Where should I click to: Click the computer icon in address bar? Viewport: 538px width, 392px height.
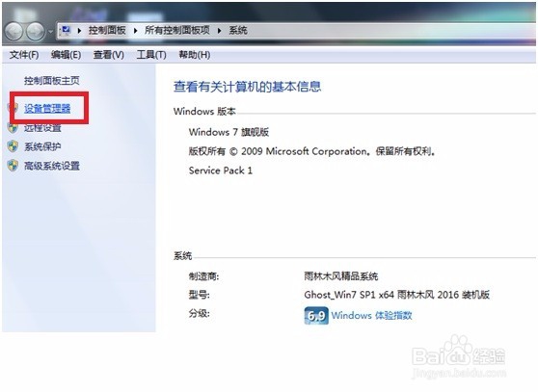coord(66,30)
